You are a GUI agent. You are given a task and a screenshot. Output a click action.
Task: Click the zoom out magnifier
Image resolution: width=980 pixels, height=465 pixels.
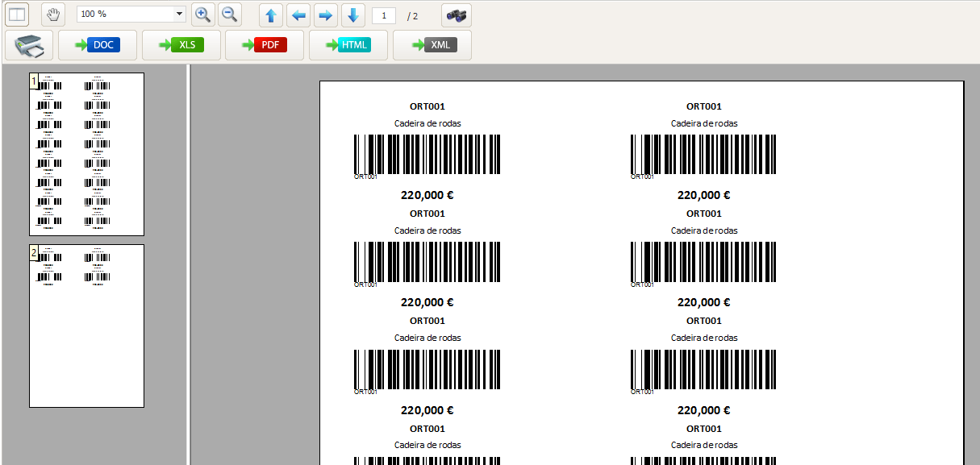click(229, 15)
